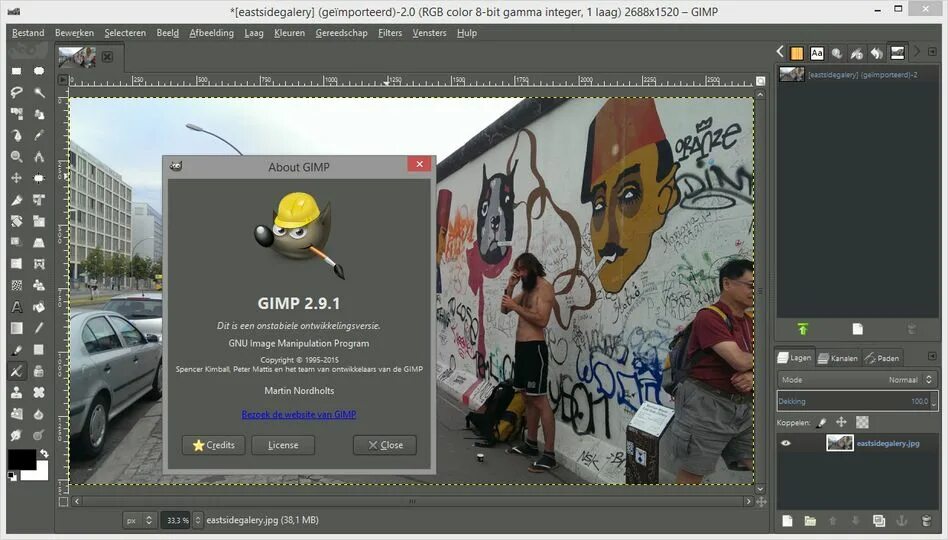Open the Gereedschap menu
The image size is (948, 540).
click(x=341, y=33)
